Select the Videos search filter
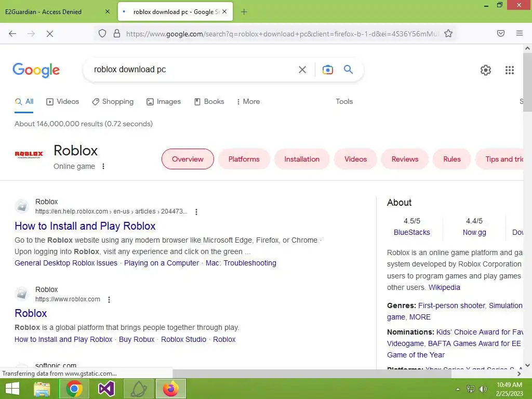This screenshot has width=532, height=399. (63, 101)
